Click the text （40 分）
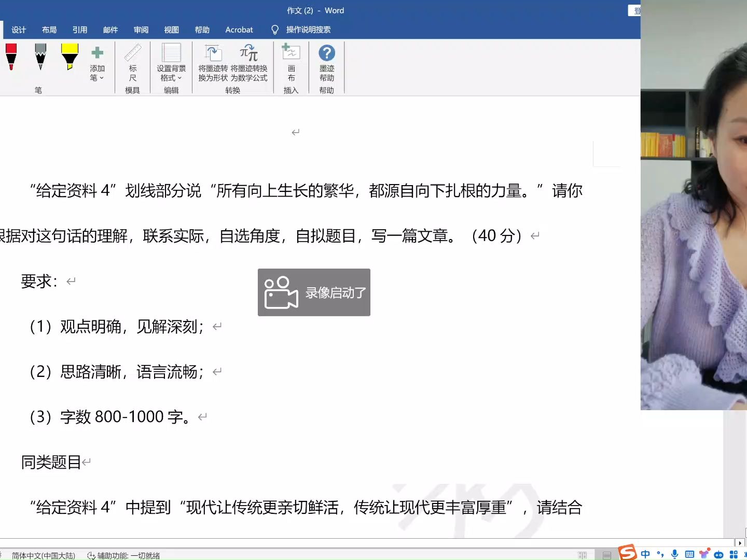747x560 pixels. point(496,236)
